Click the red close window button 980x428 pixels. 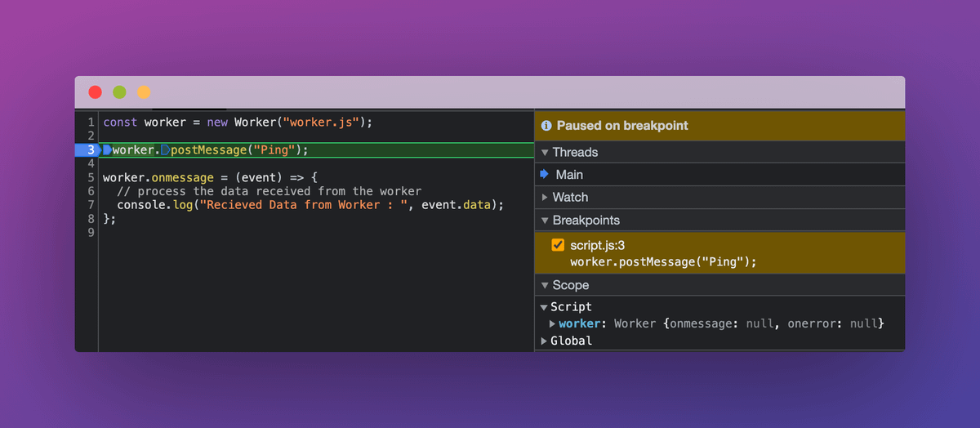click(96, 92)
